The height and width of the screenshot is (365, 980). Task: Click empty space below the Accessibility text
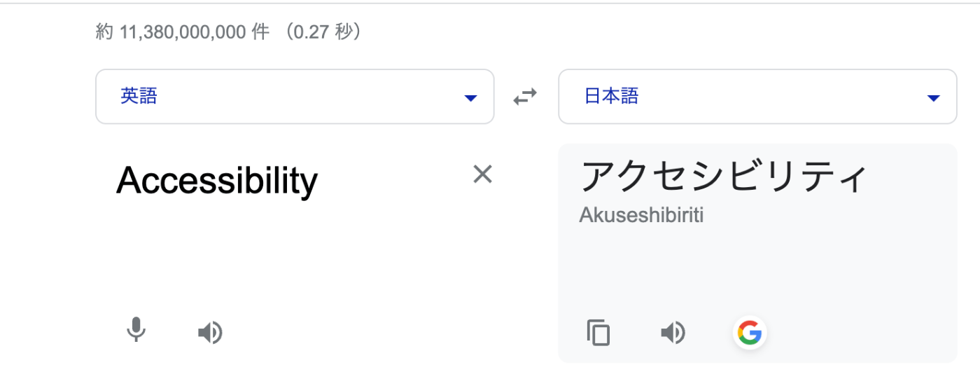click(x=294, y=259)
